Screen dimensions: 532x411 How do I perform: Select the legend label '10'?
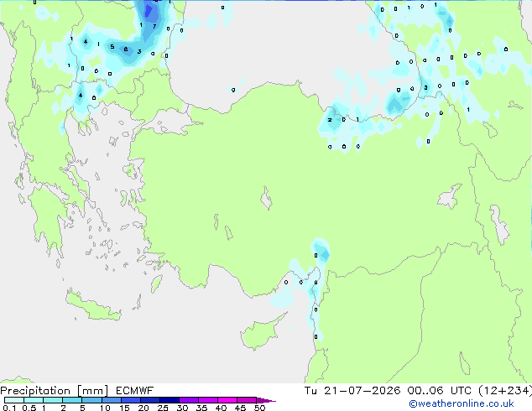(105, 408)
